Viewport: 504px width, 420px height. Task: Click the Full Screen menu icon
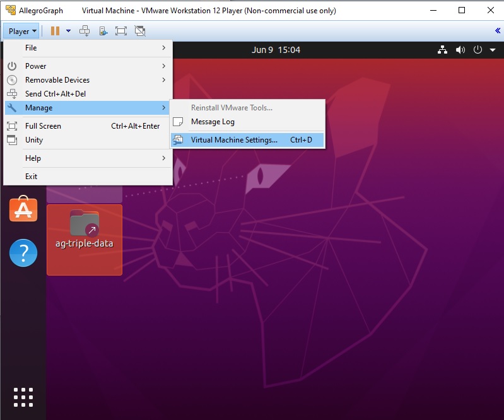(12, 126)
